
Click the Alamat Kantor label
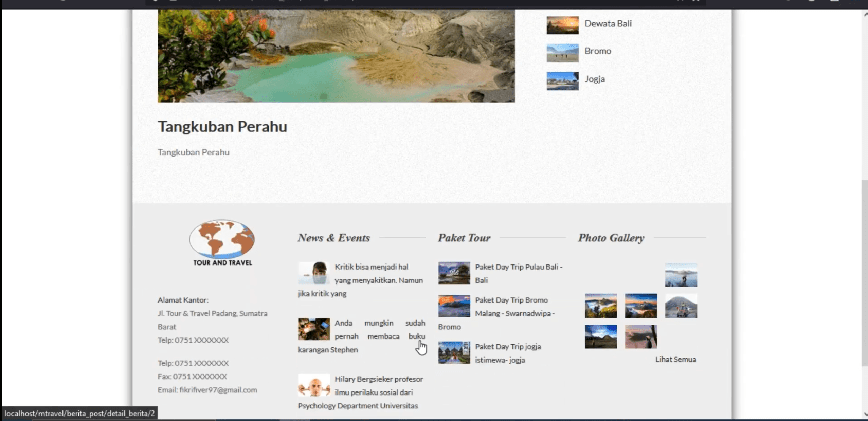[183, 300]
